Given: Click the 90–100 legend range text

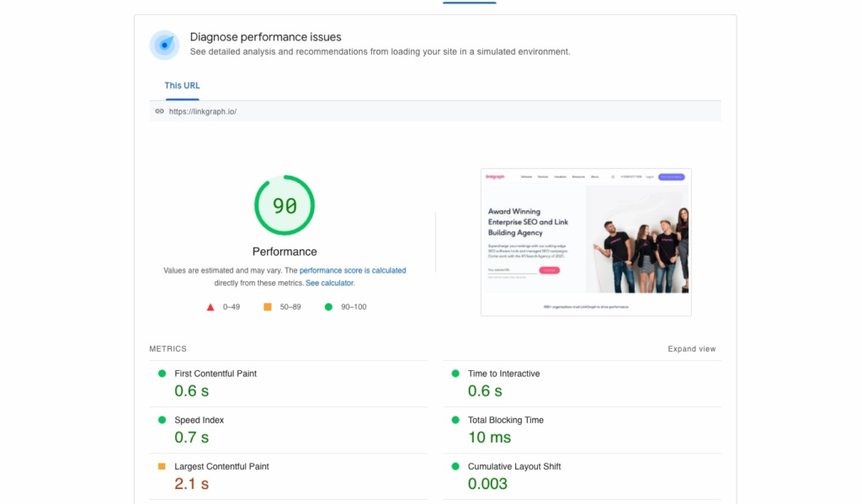Looking at the screenshot, I should coord(354,307).
